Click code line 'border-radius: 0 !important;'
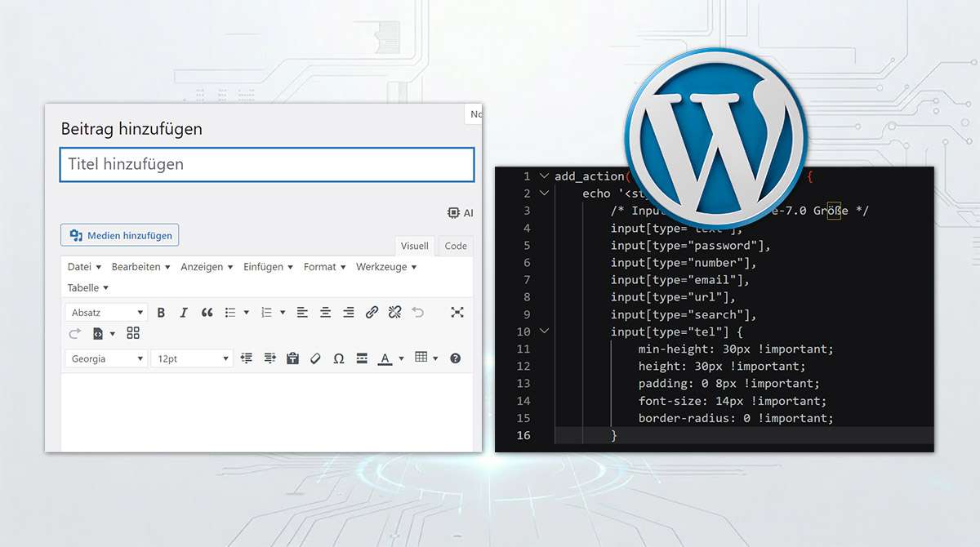 click(x=736, y=418)
